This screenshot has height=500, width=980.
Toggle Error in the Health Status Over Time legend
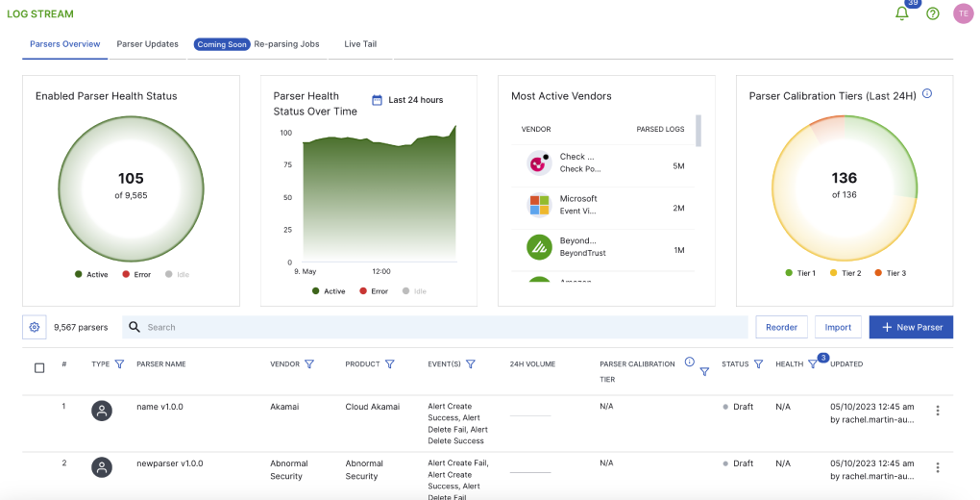[x=374, y=291]
